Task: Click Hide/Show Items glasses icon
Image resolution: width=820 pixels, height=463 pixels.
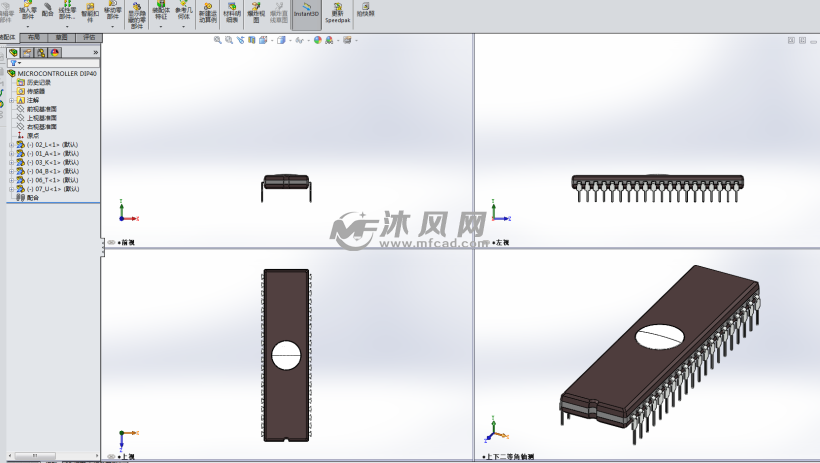Action: click(x=299, y=40)
